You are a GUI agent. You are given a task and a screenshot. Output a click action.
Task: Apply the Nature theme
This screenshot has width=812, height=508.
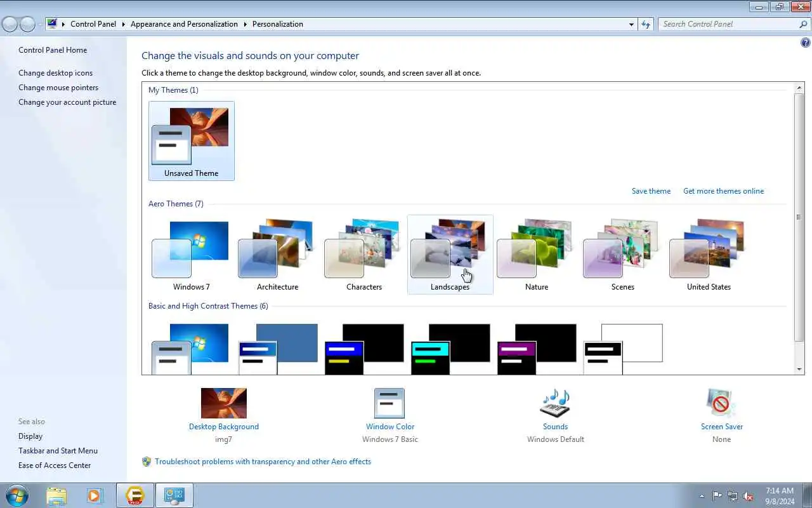(536, 255)
